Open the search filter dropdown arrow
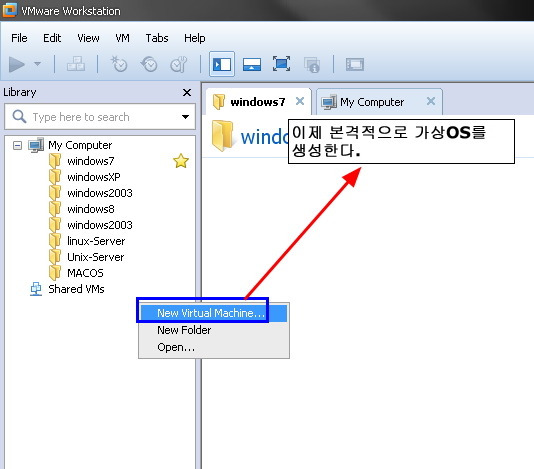 (185, 117)
